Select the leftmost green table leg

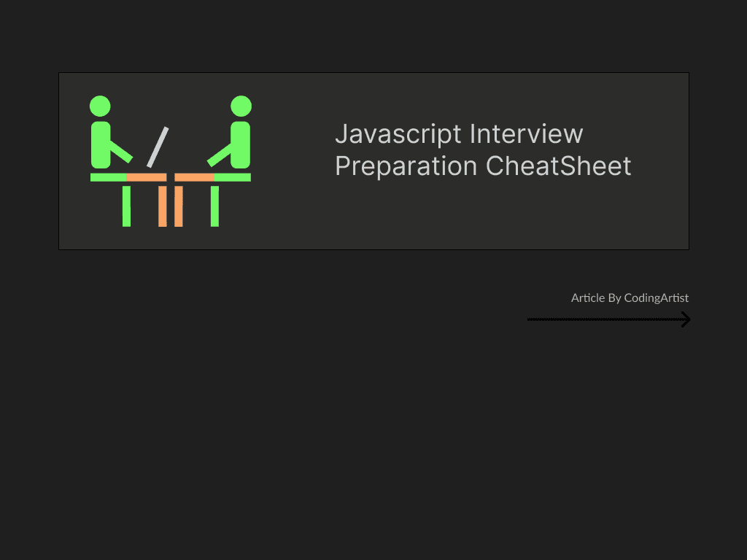pos(126,206)
